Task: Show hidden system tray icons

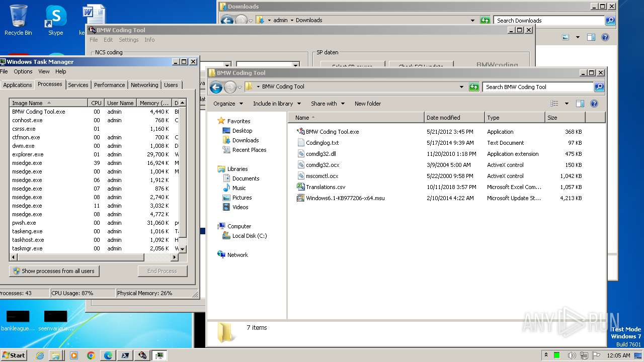Action: tap(546, 355)
